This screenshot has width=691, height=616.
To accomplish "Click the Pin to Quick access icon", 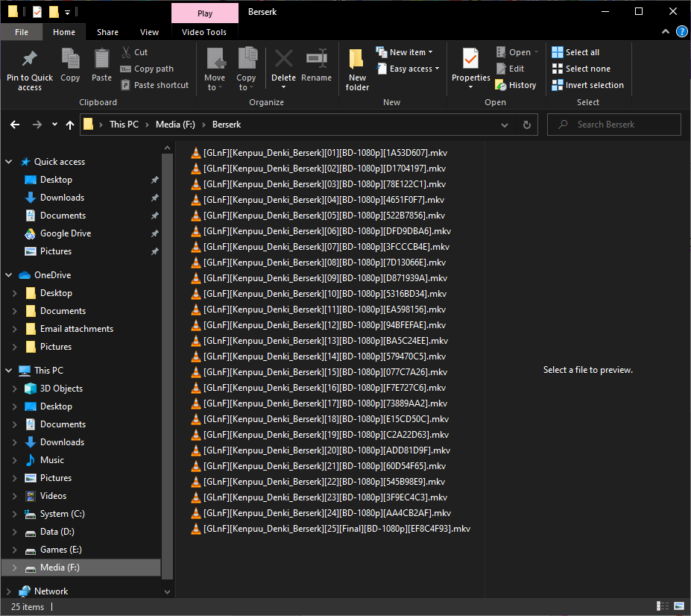I will pyautogui.click(x=30, y=59).
